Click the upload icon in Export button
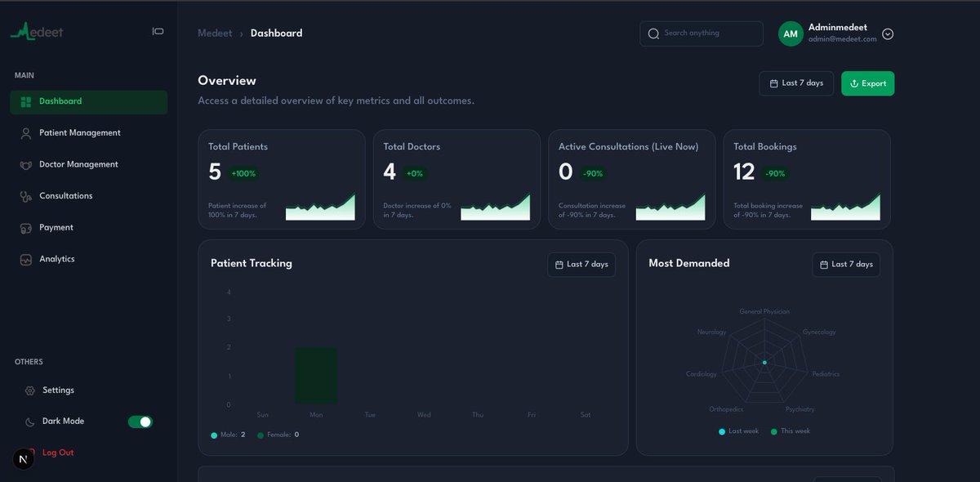980x482 pixels. click(x=854, y=83)
